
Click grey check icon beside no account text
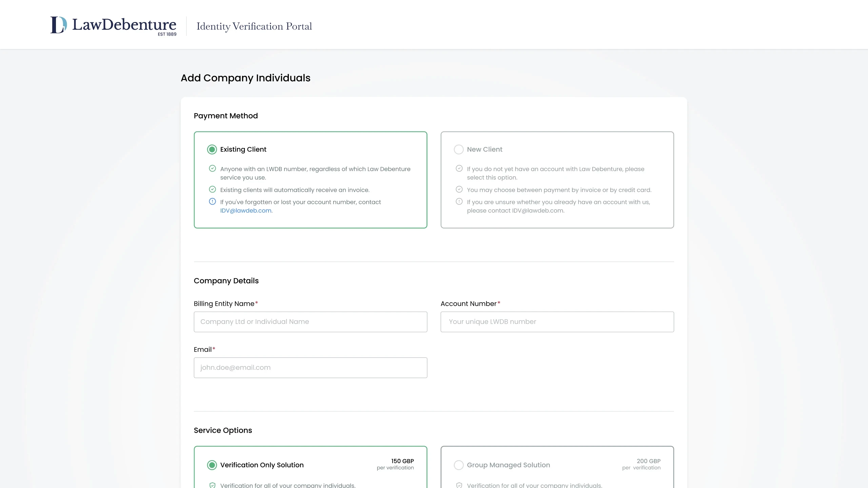click(459, 168)
